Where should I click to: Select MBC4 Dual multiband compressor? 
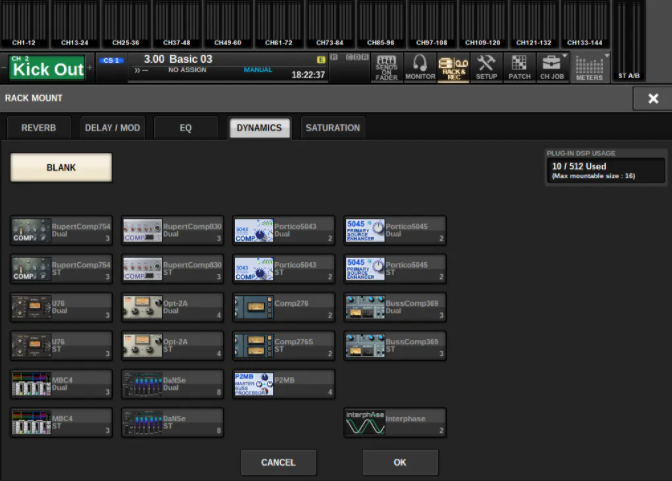pyautogui.click(x=61, y=384)
